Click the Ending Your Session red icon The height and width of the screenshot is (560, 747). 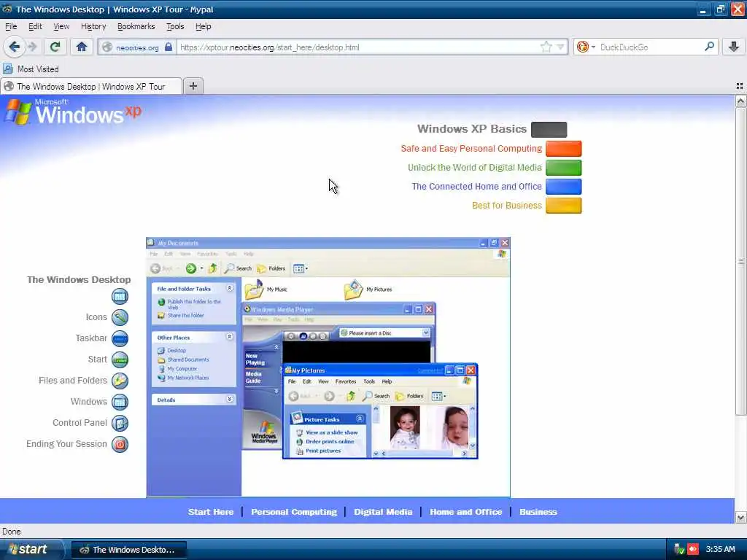(120, 444)
